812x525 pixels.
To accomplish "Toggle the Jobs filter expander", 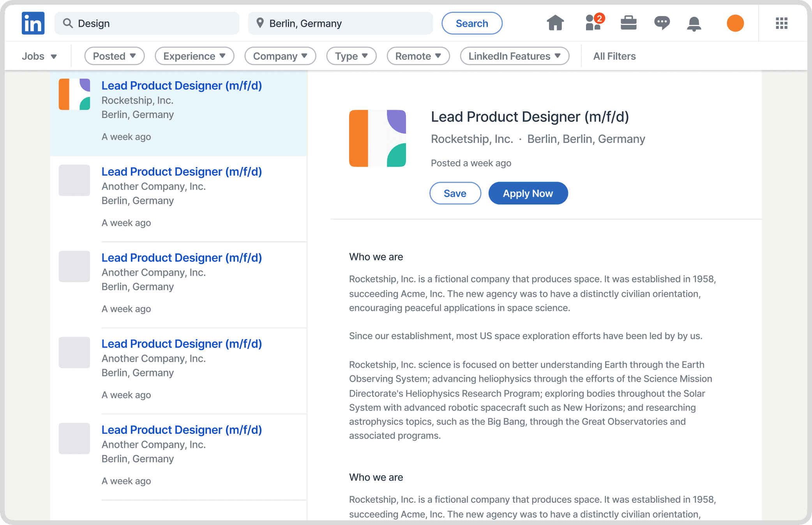I will [x=40, y=56].
